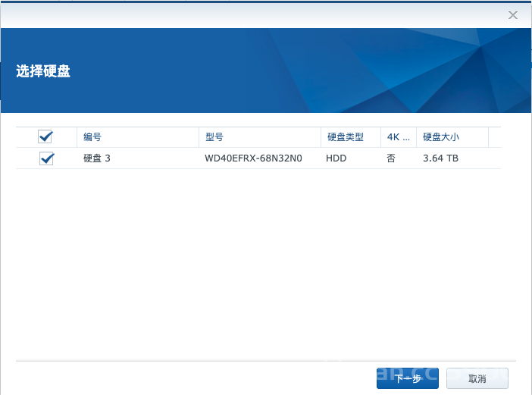Sort by the 编号 column header
Viewport: 532px width, 395px height.
click(x=138, y=137)
